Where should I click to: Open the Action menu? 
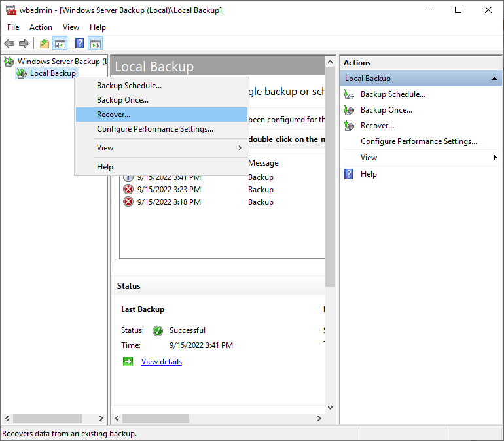pos(41,27)
